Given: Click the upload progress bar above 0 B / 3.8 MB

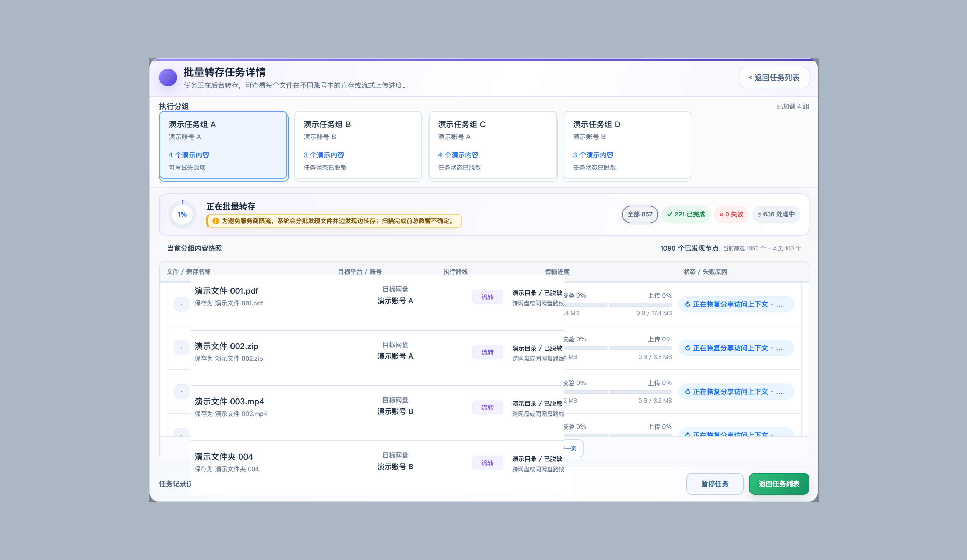Looking at the screenshot, I should tap(640, 348).
